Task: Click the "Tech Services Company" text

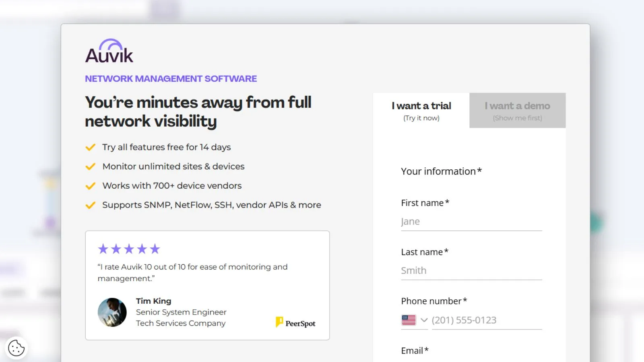Action: click(x=181, y=323)
